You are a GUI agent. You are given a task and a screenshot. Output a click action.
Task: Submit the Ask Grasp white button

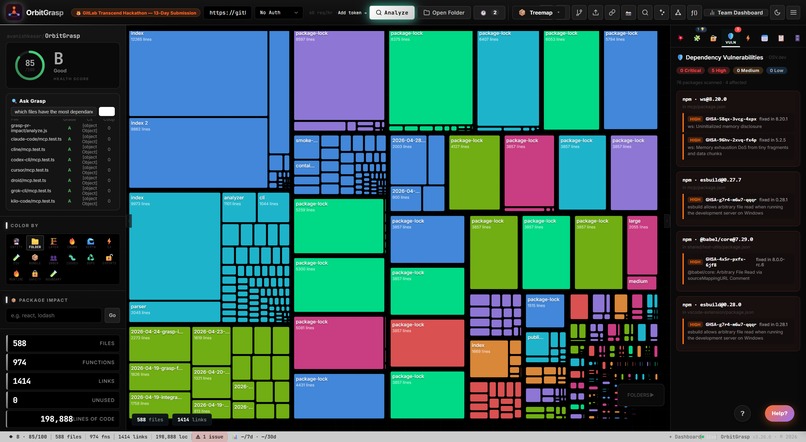(x=106, y=112)
